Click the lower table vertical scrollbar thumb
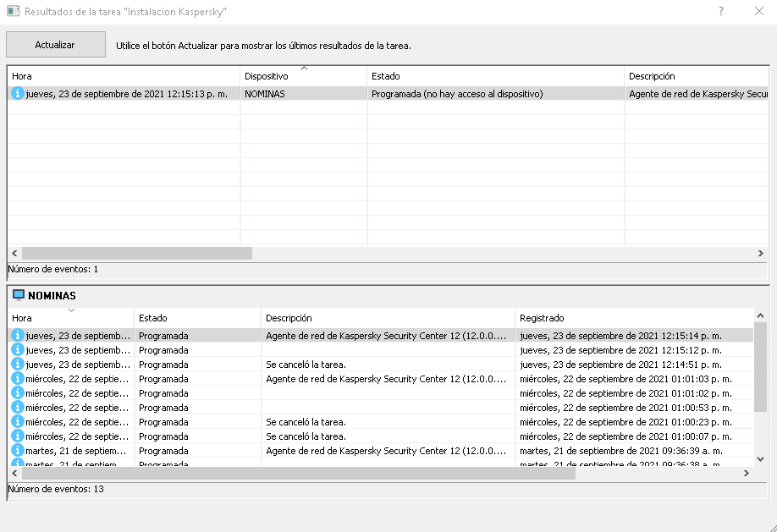 [761, 366]
